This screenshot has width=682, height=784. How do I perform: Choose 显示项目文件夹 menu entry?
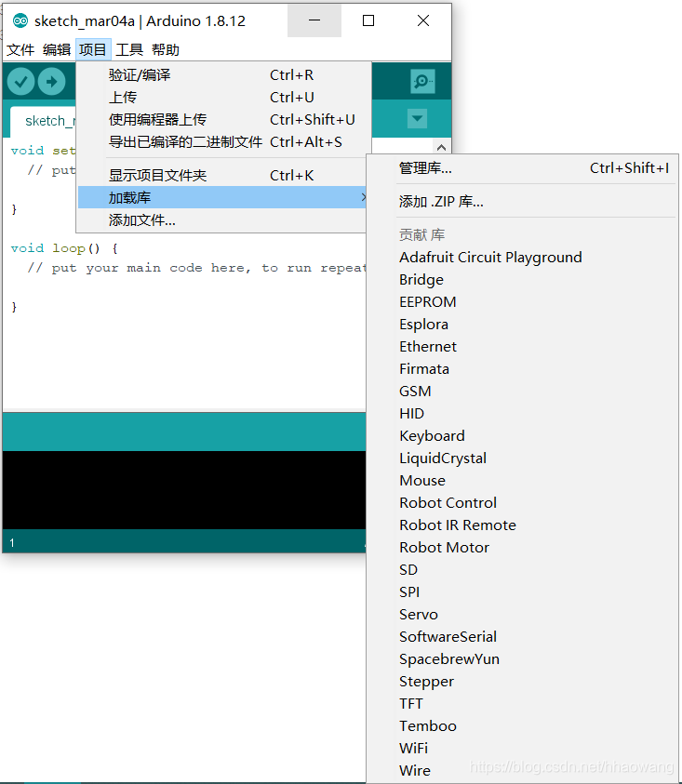point(223,176)
